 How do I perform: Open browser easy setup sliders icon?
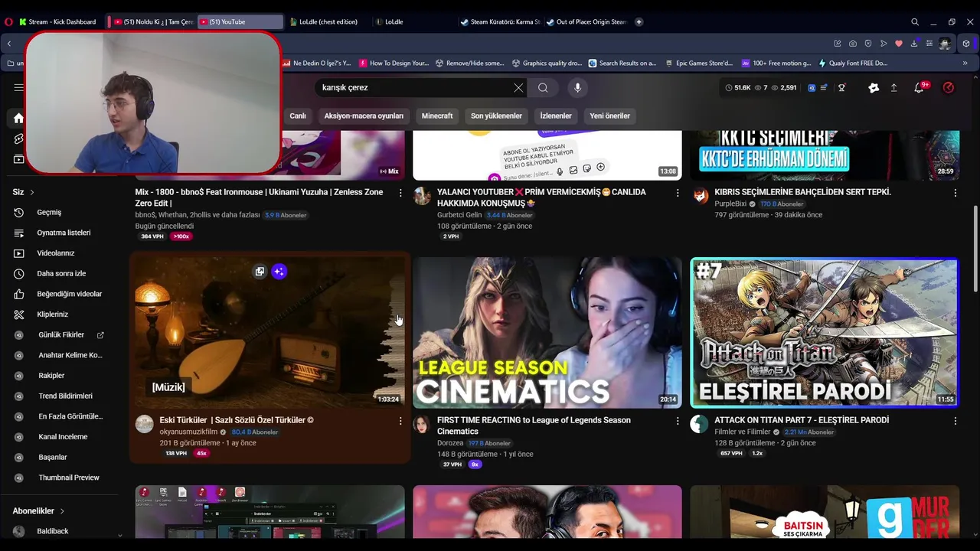[x=929, y=44]
